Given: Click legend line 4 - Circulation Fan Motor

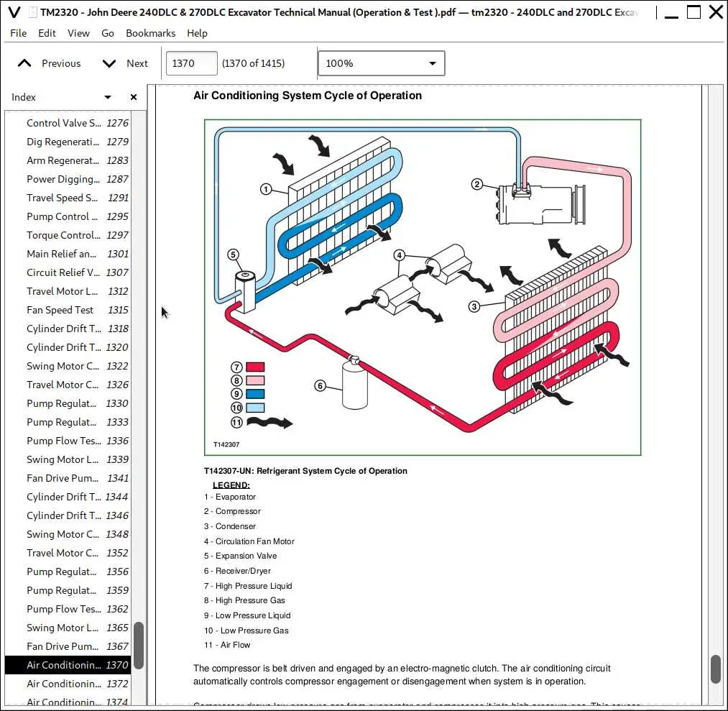Looking at the screenshot, I should pos(249,541).
